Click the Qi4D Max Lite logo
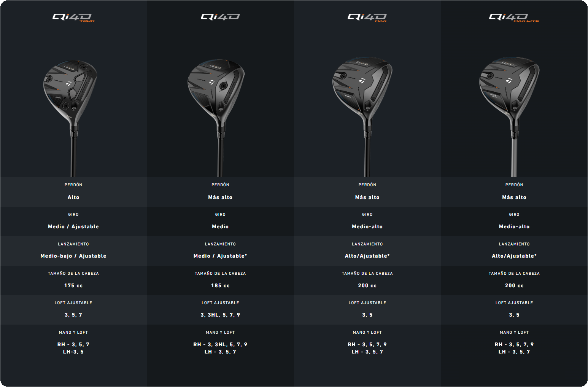Image resolution: width=588 pixels, height=387 pixels. point(514,17)
